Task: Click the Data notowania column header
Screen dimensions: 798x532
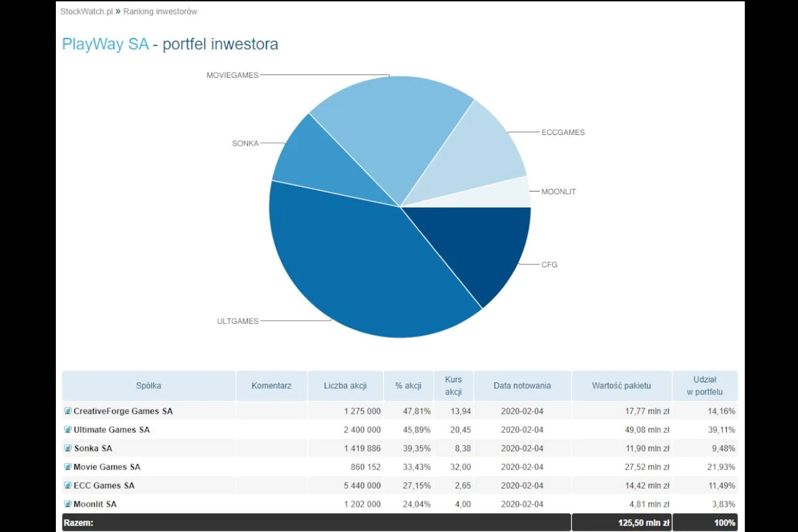Action: coord(522,386)
